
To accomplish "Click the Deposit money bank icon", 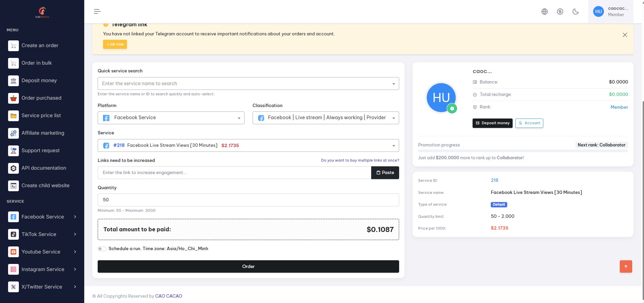I will point(13,80).
